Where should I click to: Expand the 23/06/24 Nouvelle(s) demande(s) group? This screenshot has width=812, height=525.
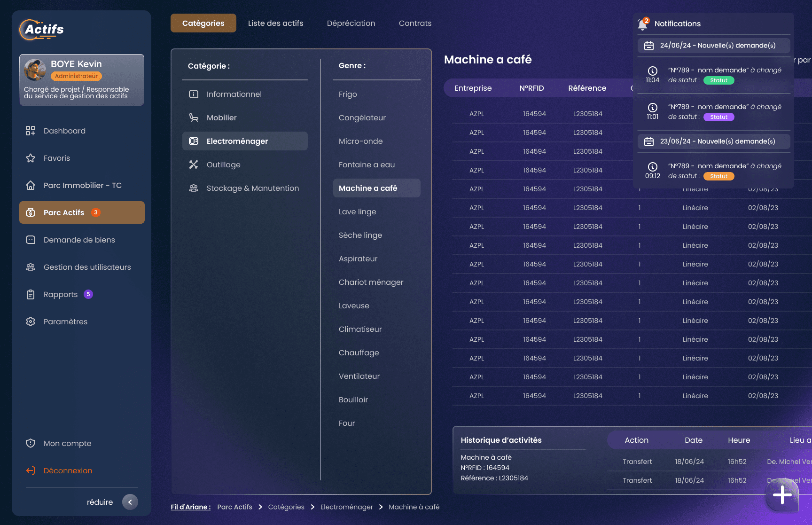point(714,141)
